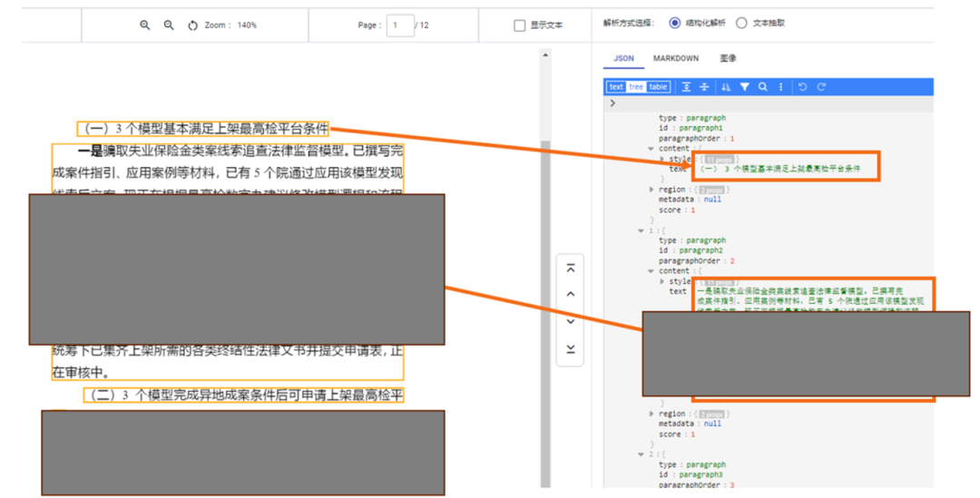Viewport: 980px width, 498px height.
Task: Click the 'id : paragraph3' value
Action: point(701,475)
